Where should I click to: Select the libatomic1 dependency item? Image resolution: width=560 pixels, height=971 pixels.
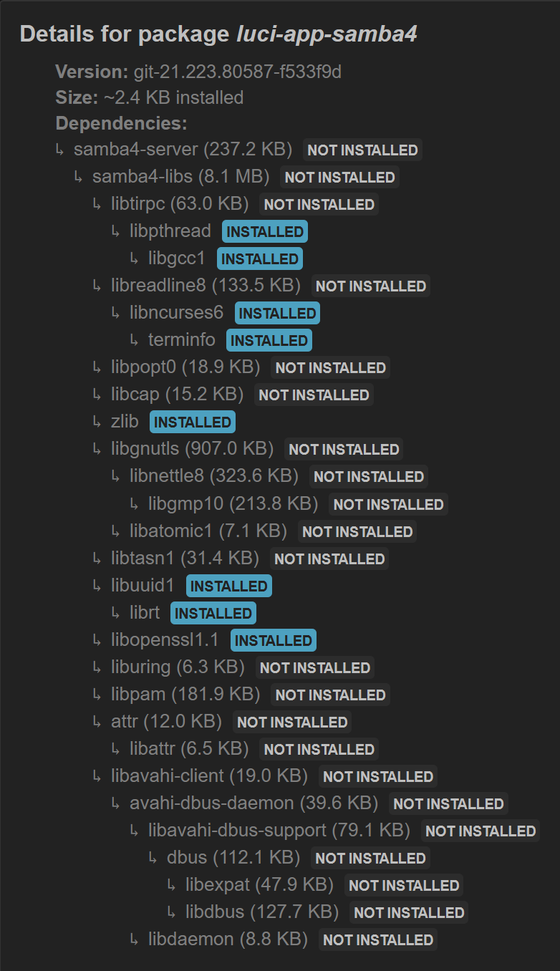click(208, 531)
